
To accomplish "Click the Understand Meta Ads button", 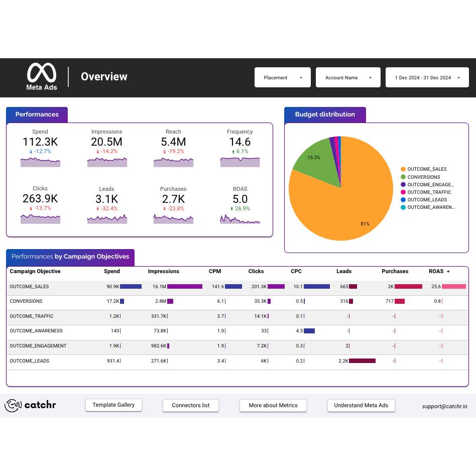I will (361, 405).
